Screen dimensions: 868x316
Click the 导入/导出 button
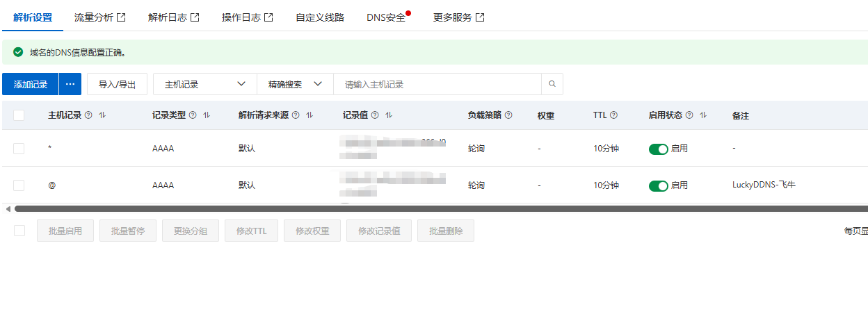click(x=117, y=84)
